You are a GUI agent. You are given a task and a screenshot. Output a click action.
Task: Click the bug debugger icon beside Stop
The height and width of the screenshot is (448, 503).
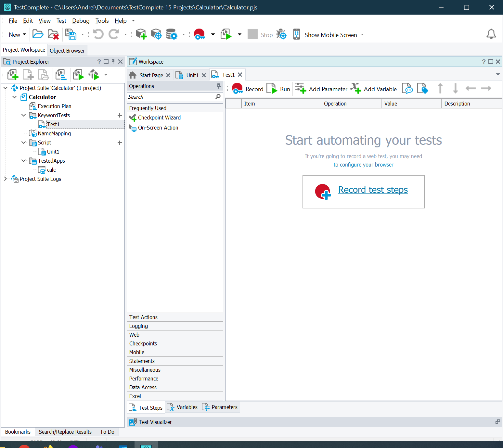pos(281,34)
